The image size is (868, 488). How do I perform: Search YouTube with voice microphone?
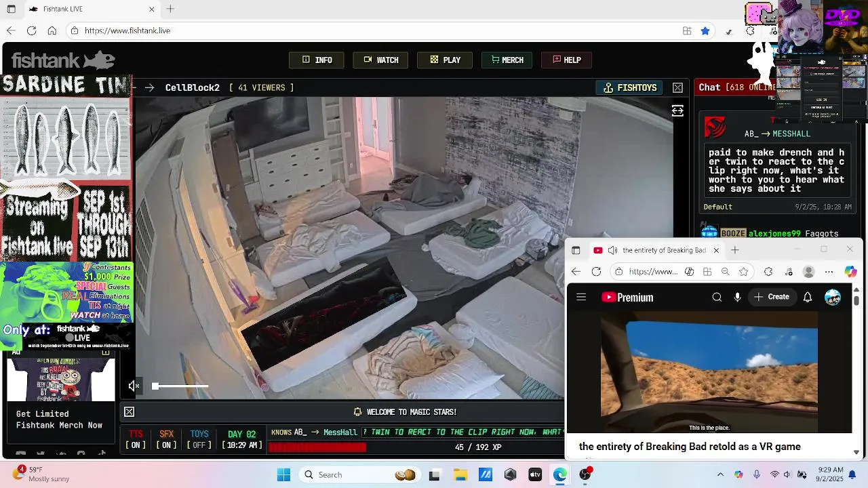737,297
